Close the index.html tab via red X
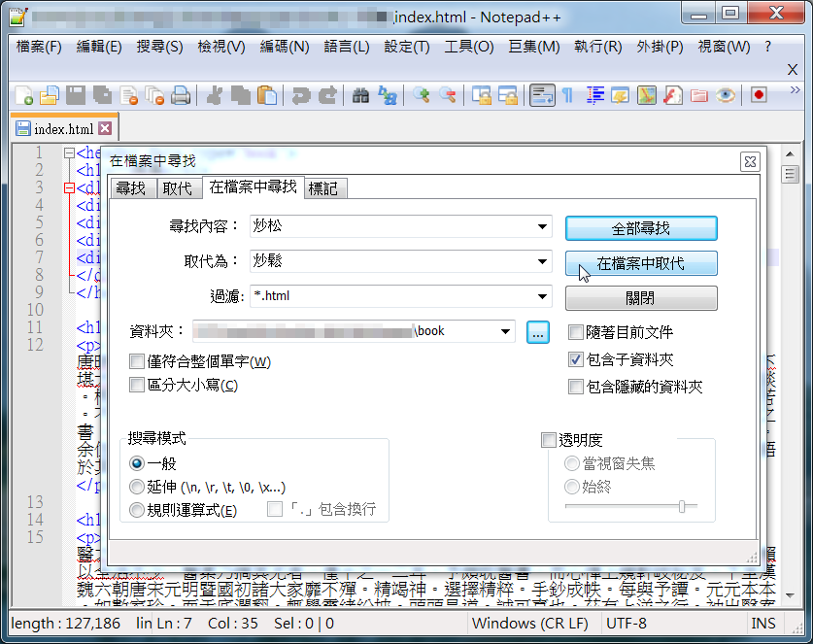The height and width of the screenshot is (644, 813). tap(105, 128)
